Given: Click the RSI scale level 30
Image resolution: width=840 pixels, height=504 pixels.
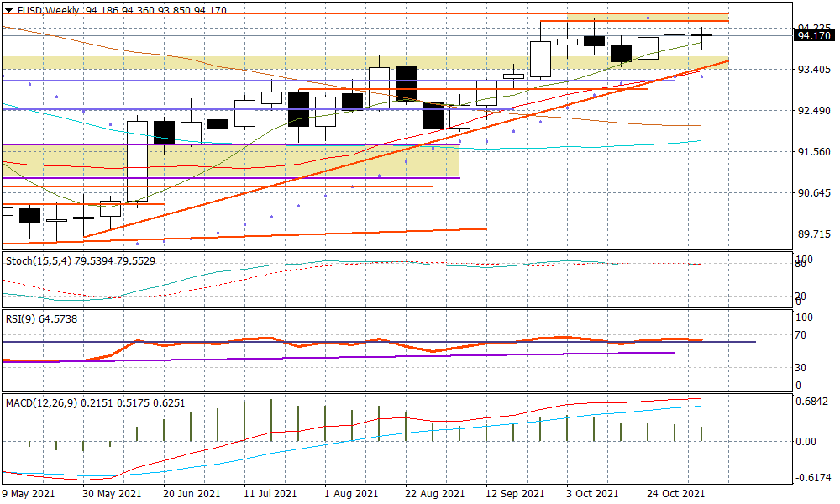Looking at the screenshot, I should coord(801,368).
